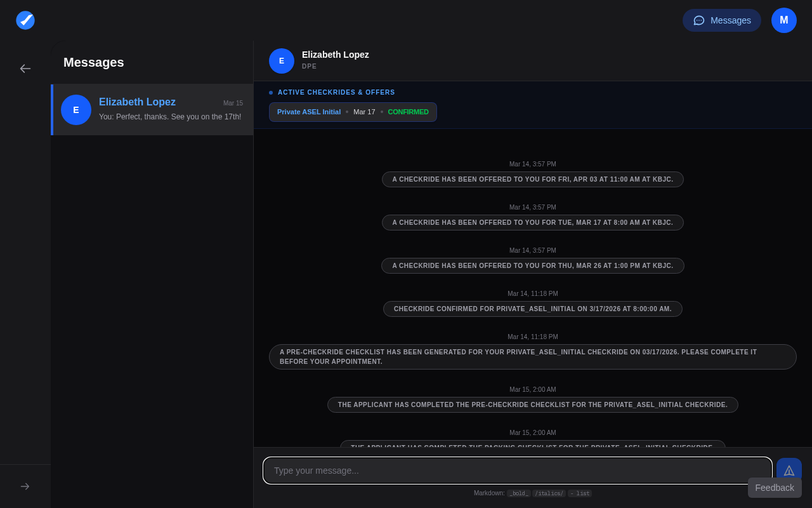This screenshot has height=508, width=812.
Task: Click the chat bubble icon in Messages button
Action: [x=698, y=20]
